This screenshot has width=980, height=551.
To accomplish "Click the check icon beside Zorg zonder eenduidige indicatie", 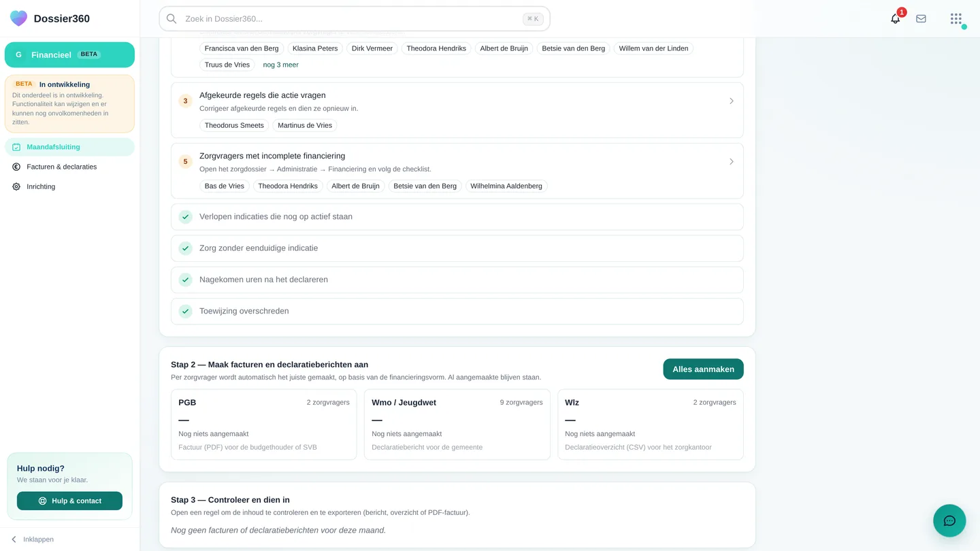I will [x=185, y=248].
